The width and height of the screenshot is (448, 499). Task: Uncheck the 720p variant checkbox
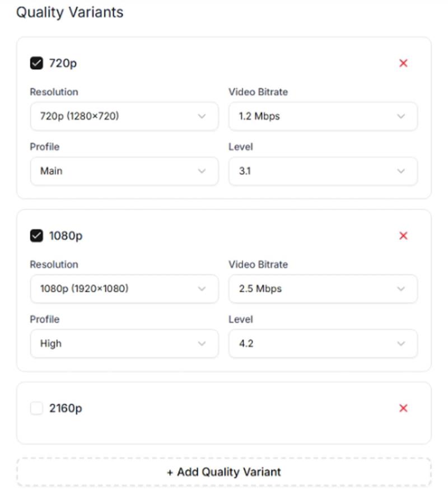(x=36, y=63)
